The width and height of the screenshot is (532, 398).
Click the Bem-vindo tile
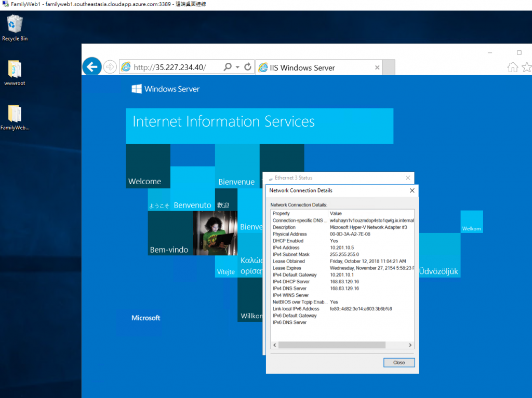(170, 233)
